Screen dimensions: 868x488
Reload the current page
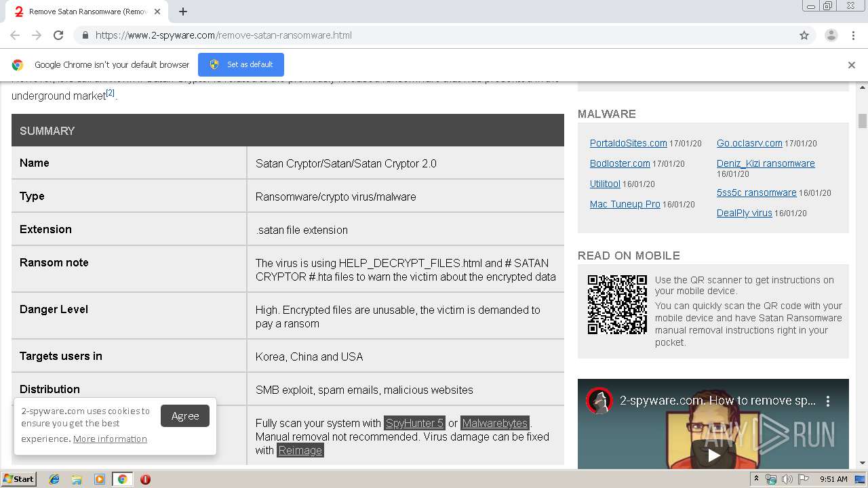(58, 35)
